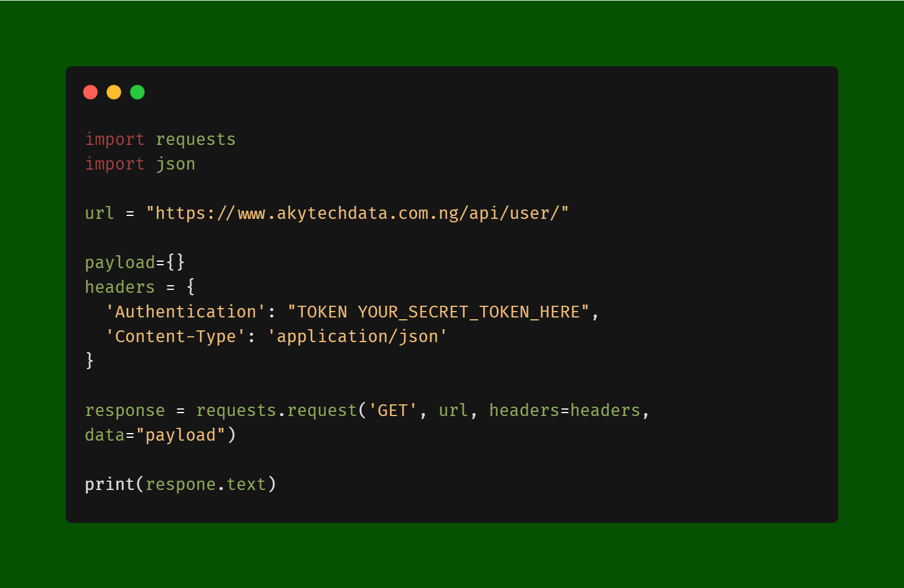Click the requests.request function call
This screenshot has width=904, height=588.
pos(276,410)
